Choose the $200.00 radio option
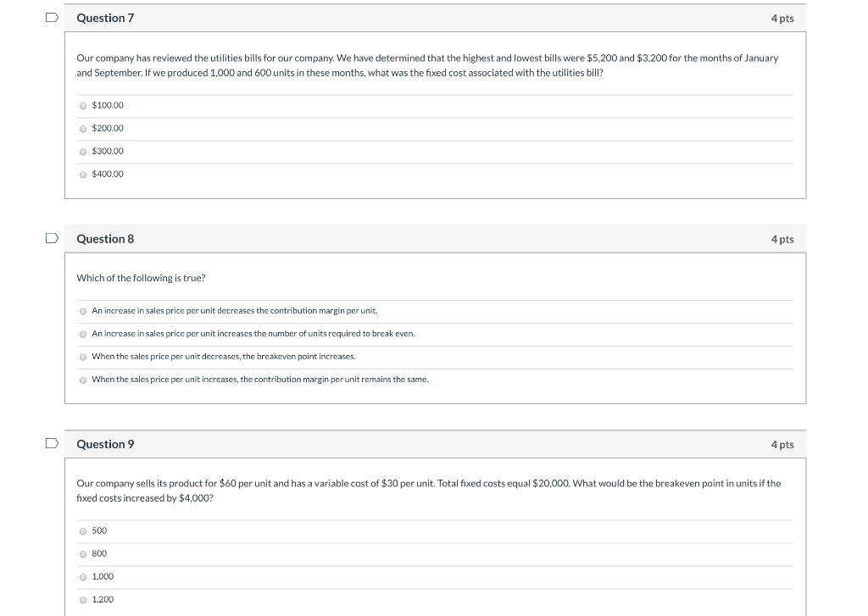Image resolution: width=868 pixels, height=616 pixels. (83, 129)
